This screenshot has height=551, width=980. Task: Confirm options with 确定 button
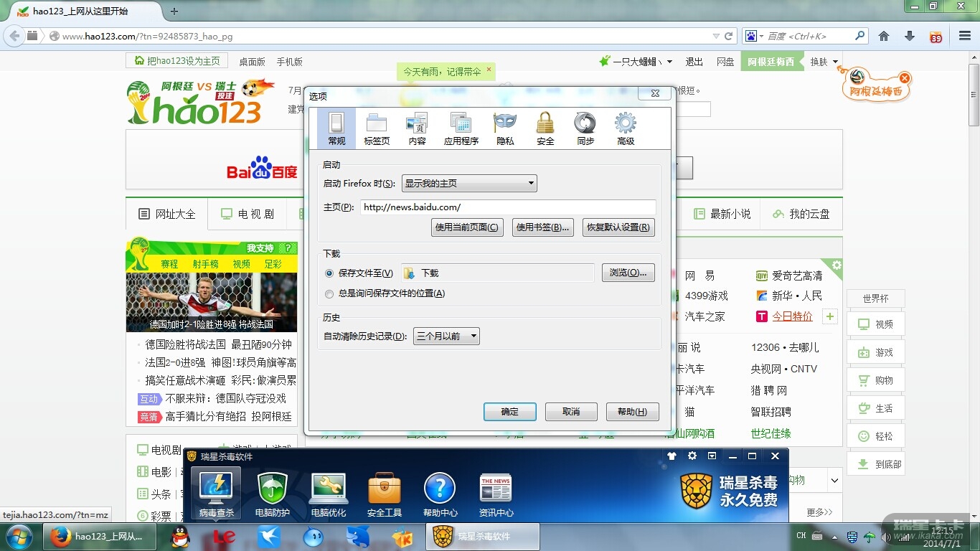509,412
